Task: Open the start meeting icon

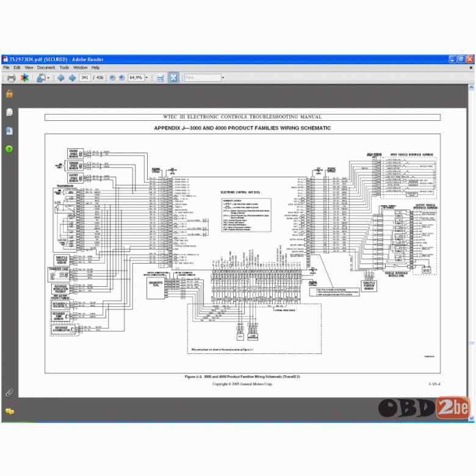Action: [x=41, y=78]
